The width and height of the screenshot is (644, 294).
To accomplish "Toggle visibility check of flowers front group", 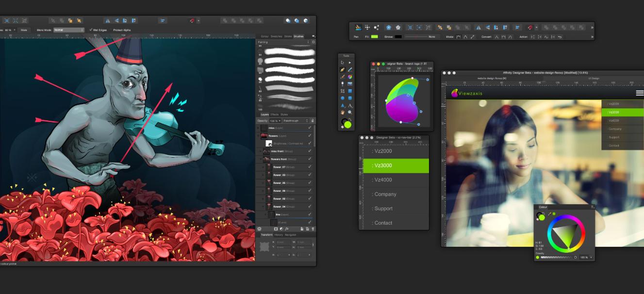I will click(310, 159).
